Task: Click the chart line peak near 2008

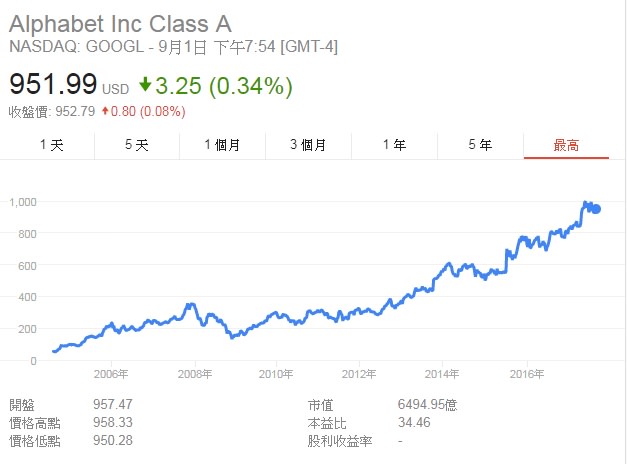Action: tap(191, 305)
